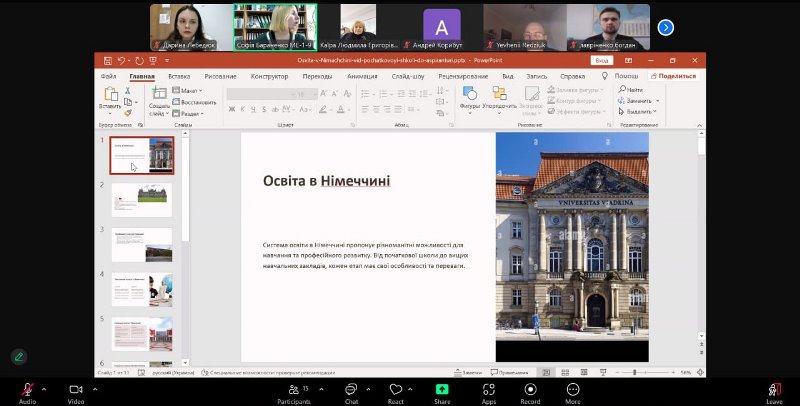
Task: Show next participants in video strip
Action: click(665, 27)
